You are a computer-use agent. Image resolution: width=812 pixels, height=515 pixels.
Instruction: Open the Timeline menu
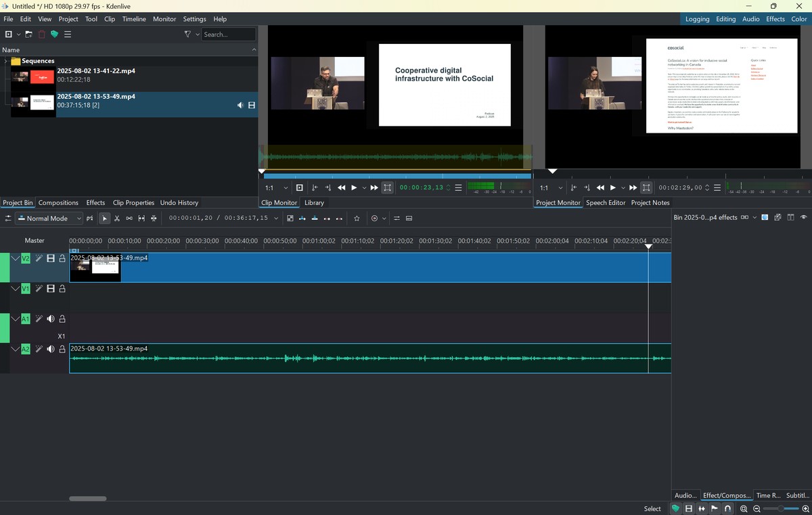tap(134, 19)
